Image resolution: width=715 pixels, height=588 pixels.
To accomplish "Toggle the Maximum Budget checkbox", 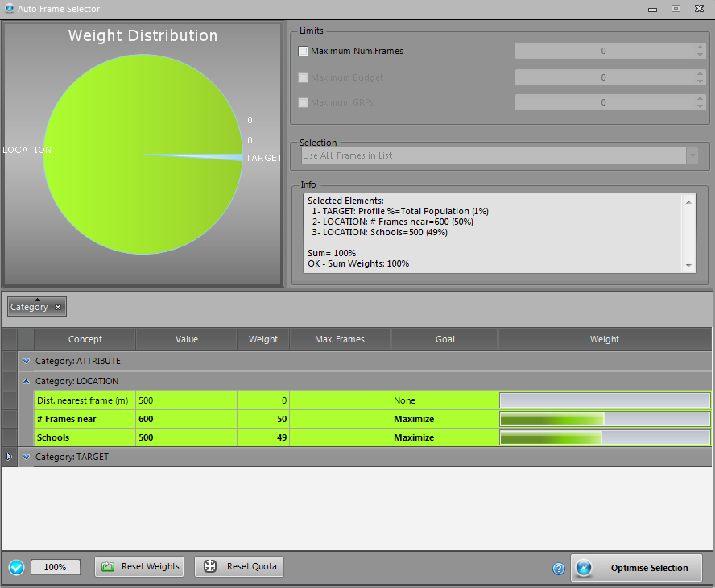I will [304, 78].
